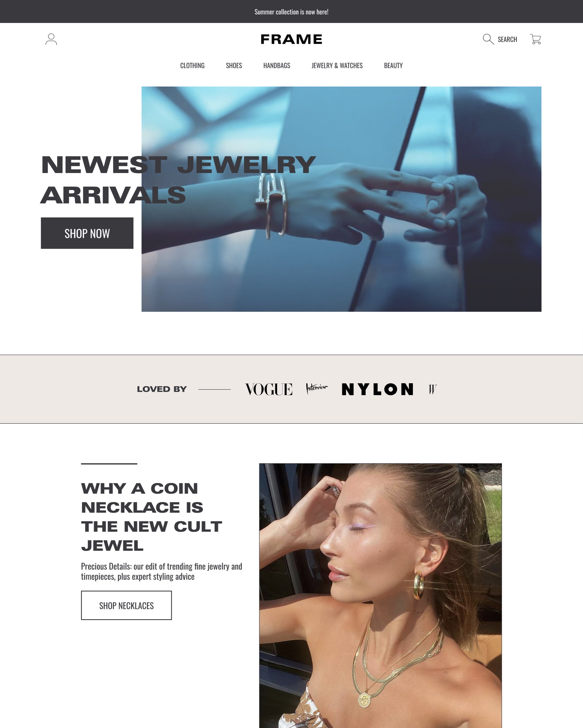Click the SHOP NECKLACES button
The width and height of the screenshot is (583, 728).
[126, 605]
